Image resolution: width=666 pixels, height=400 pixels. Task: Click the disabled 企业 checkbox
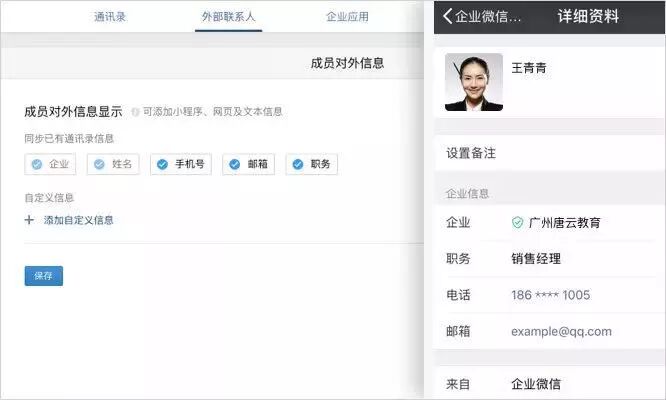[37, 165]
